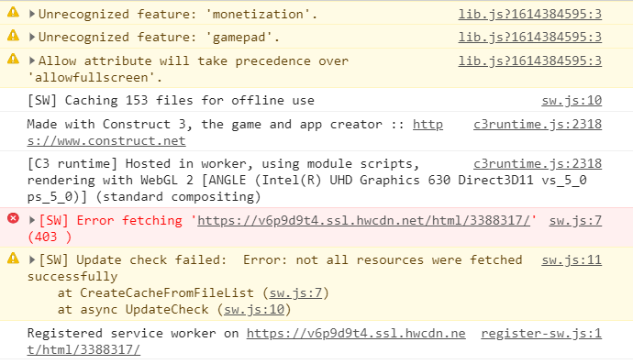Open the sw.js:10 link in the async UpdateCheck stack line
The height and width of the screenshot is (364, 633).
coord(254,310)
